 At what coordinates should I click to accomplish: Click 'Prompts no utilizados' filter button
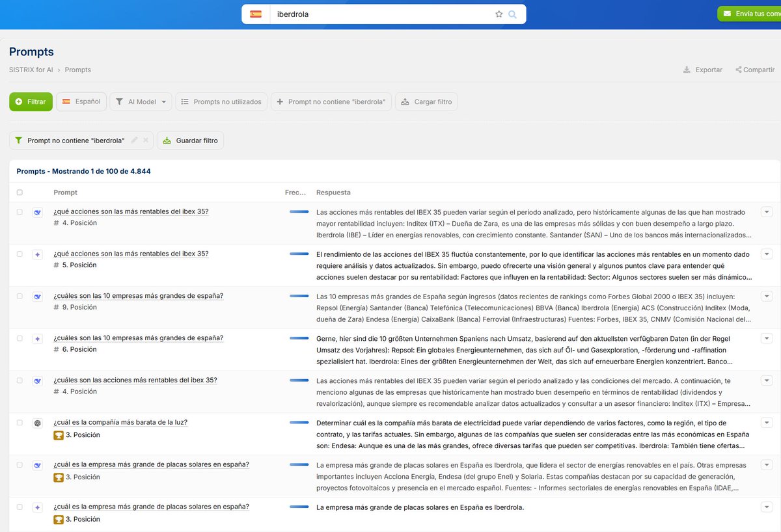[221, 101]
